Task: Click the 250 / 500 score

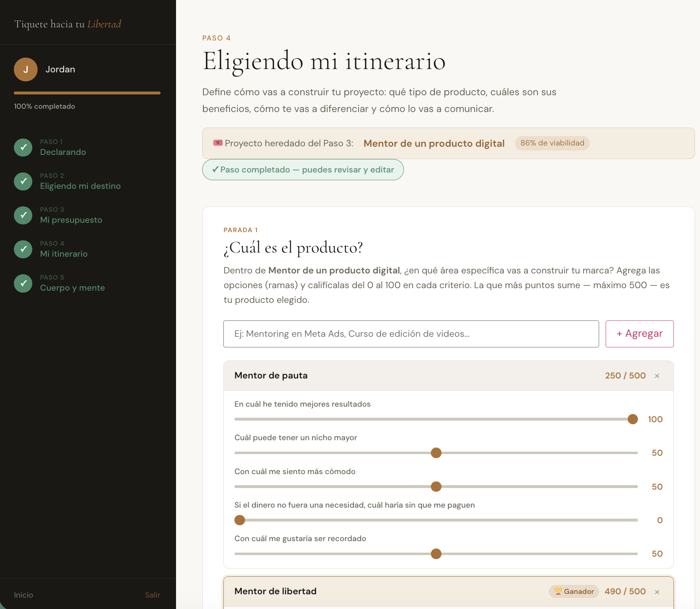Action: click(625, 376)
